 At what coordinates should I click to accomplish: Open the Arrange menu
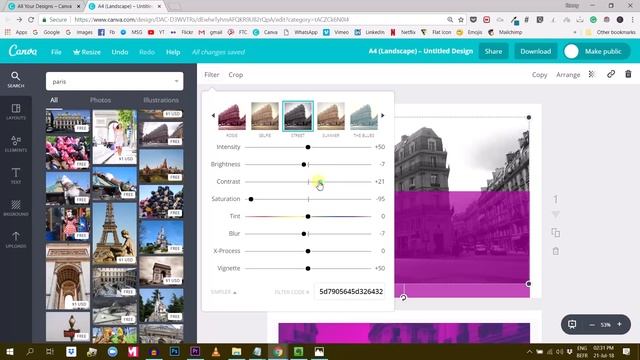click(x=568, y=75)
